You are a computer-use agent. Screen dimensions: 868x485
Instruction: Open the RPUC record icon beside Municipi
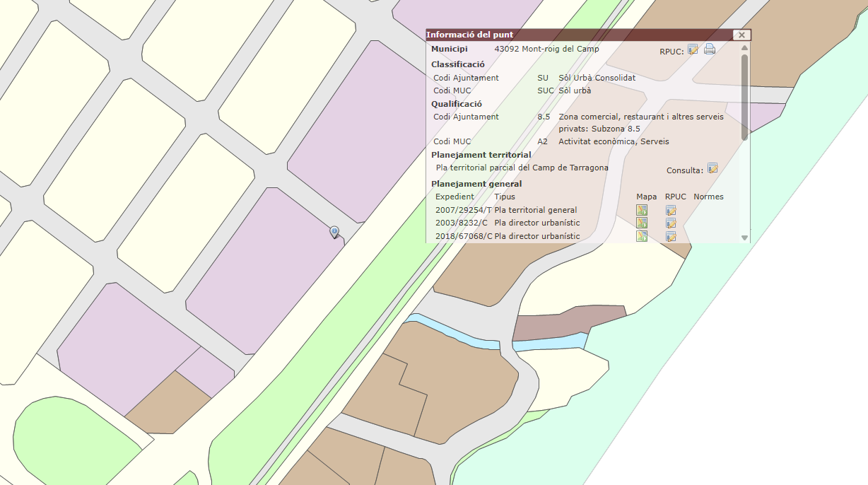[x=693, y=49]
